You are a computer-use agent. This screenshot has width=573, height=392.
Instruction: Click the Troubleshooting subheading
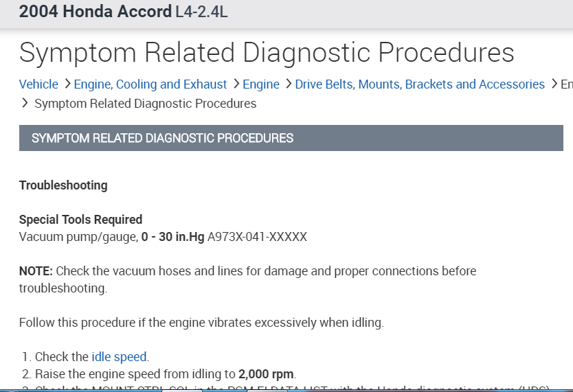point(63,185)
